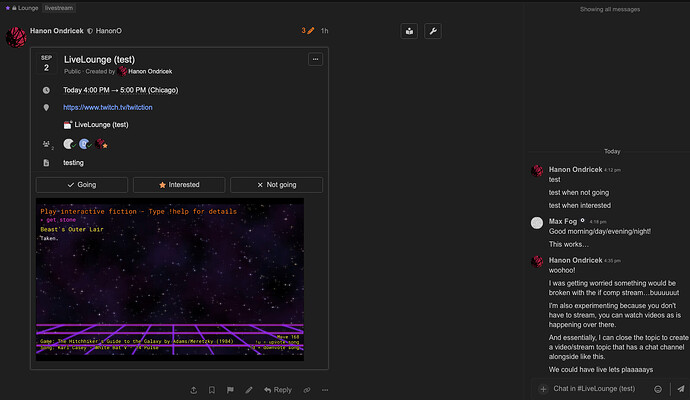Click the 4:35 pm chat timestamp

pos(612,261)
